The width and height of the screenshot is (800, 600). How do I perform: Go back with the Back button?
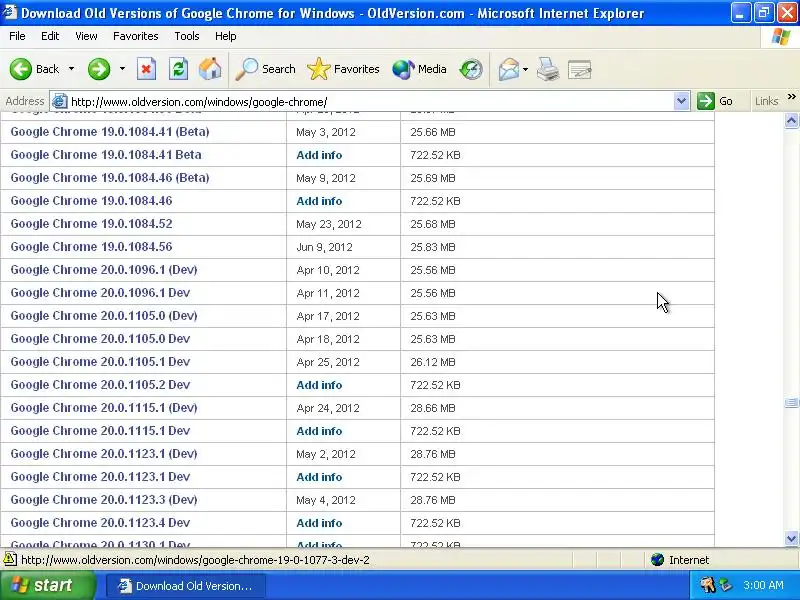pos(34,69)
